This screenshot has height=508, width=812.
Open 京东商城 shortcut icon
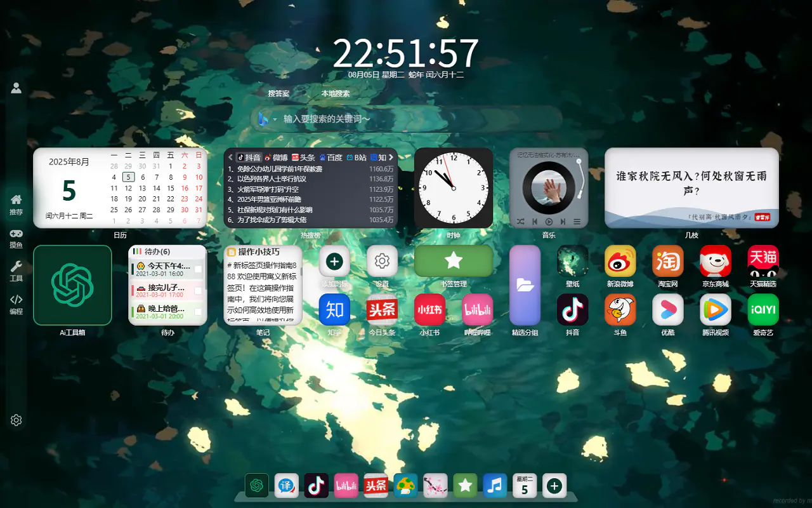tap(715, 261)
